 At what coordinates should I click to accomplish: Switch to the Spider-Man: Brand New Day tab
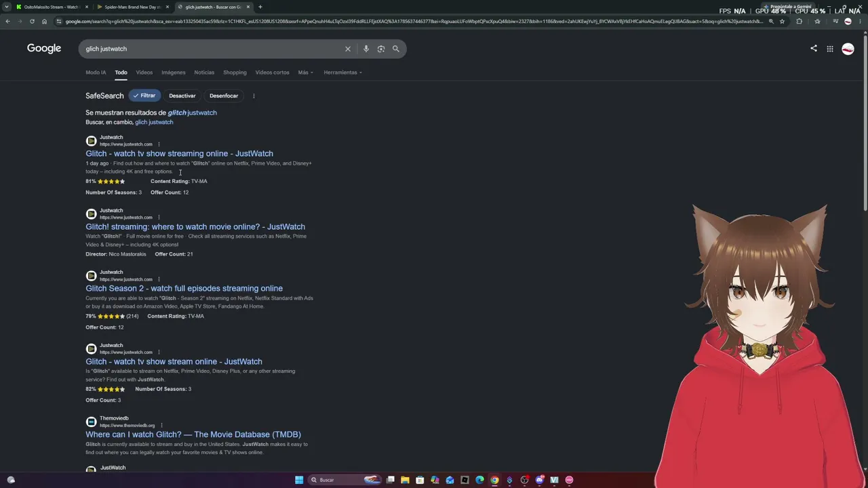tap(133, 7)
